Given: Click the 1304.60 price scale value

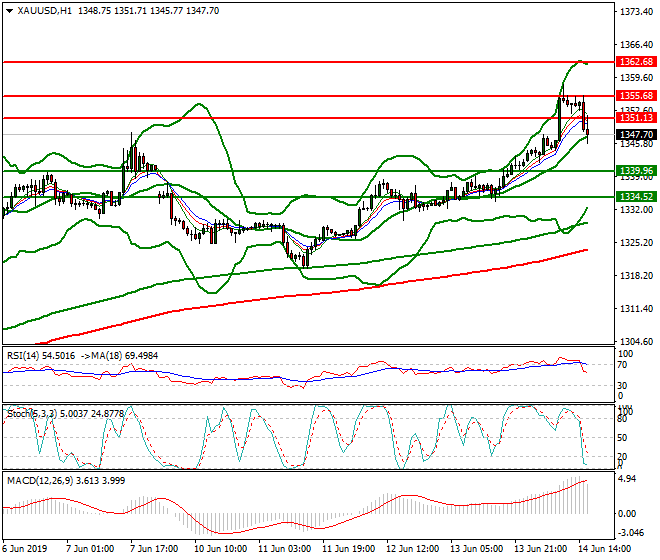Looking at the screenshot, I should (x=636, y=341).
